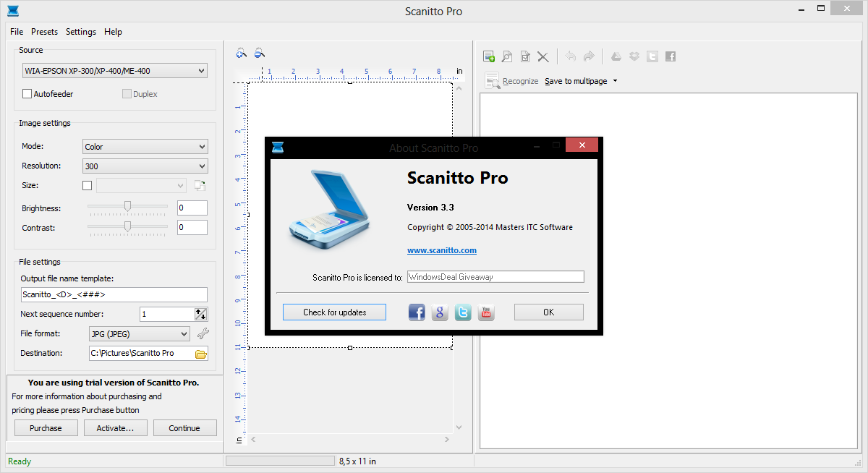The height and width of the screenshot is (473, 868).
Task: Open JPEG format settings wrench icon
Action: [x=203, y=333]
